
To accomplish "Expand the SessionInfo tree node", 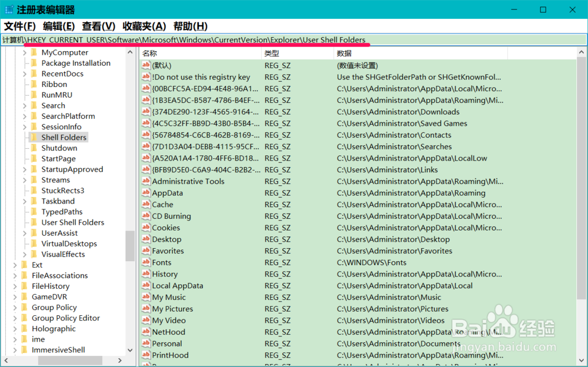I will (x=24, y=127).
